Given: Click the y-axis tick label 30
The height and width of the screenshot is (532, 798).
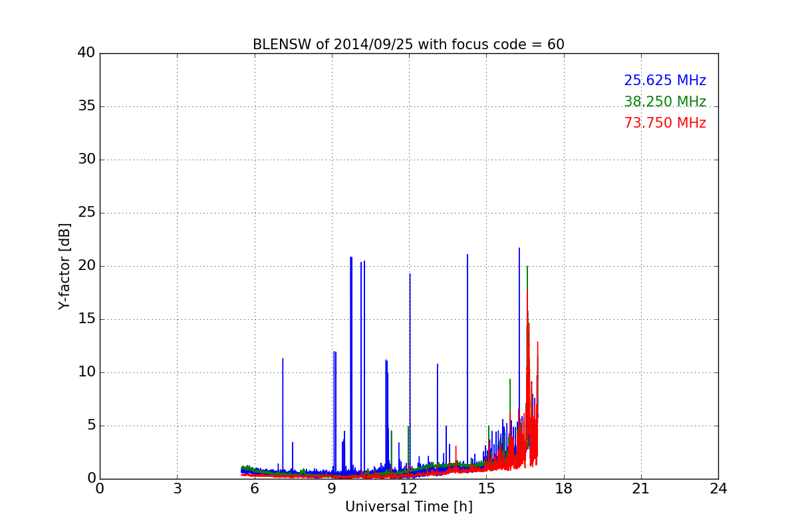Looking at the screenshot, I should pyautogui.click(x=86, y=160).
